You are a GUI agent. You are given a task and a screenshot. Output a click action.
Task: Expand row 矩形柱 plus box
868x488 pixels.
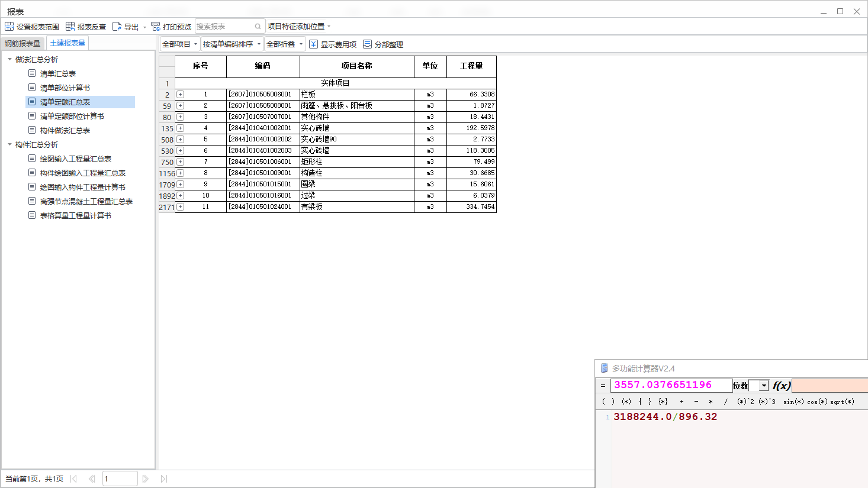(180, 162)
